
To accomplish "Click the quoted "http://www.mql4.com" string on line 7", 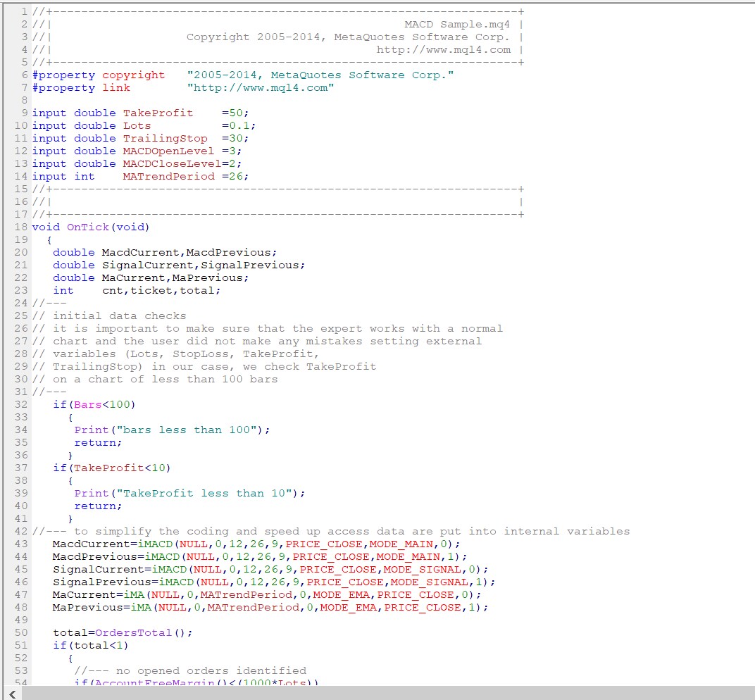I will tap(261, 87).
